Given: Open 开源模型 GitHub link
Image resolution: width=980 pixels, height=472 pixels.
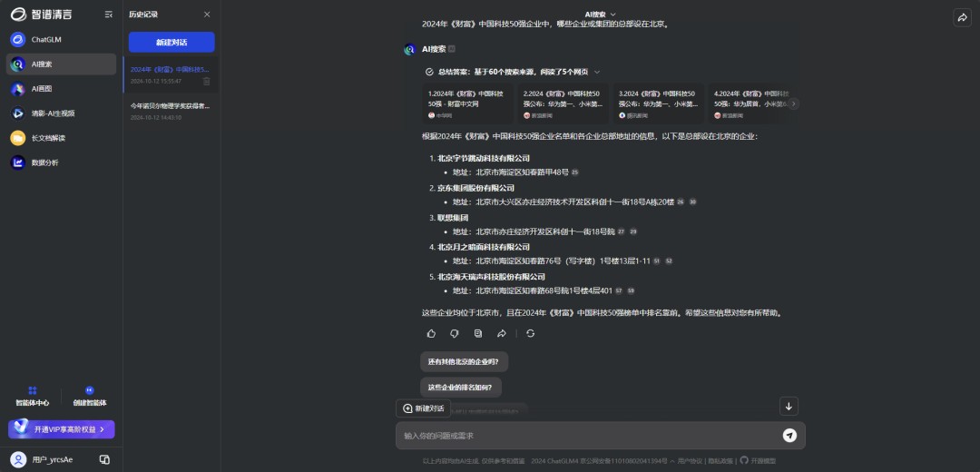Looking at the screenshot, I should tap(758, 461).
